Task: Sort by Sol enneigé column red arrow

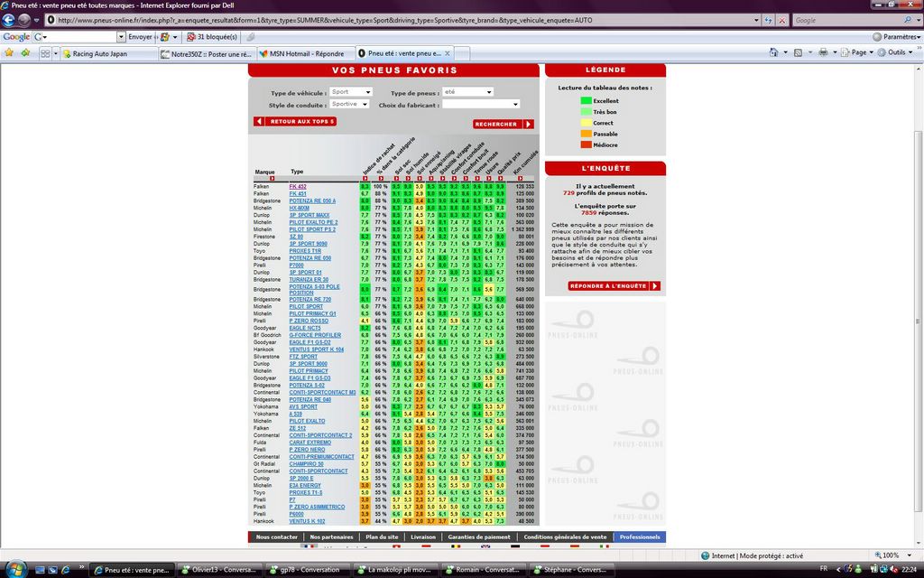Action: coord(420,178)
